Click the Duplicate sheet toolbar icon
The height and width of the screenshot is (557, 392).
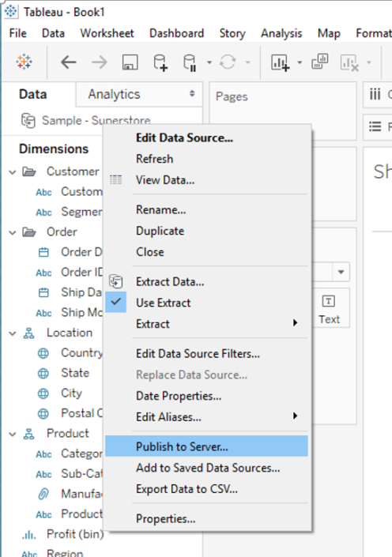pyautogui.click(x=320, y=62)
